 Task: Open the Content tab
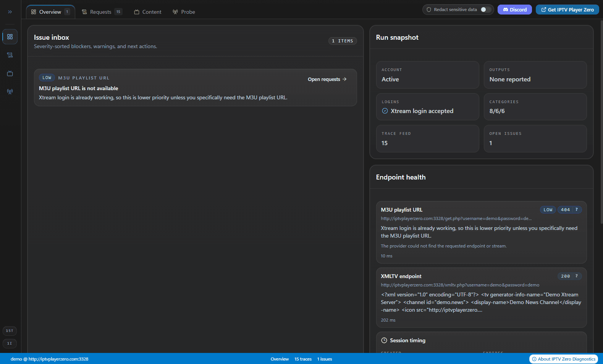[x=147, y=12]
